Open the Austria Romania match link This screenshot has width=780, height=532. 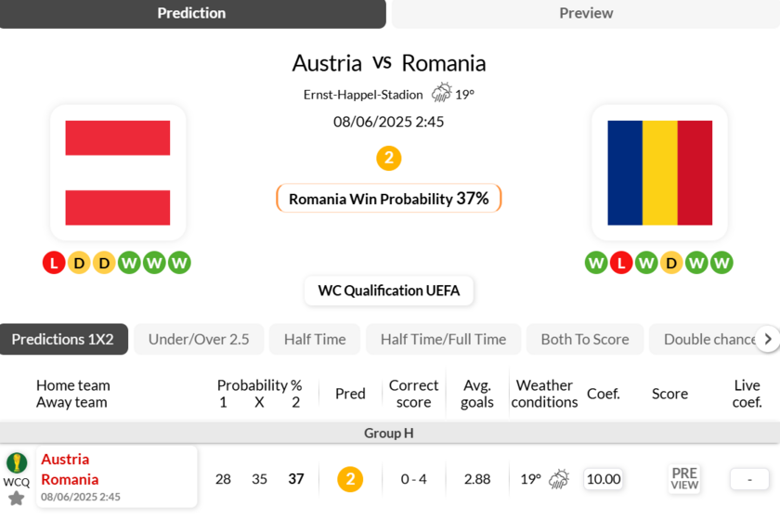coord(70,470)
